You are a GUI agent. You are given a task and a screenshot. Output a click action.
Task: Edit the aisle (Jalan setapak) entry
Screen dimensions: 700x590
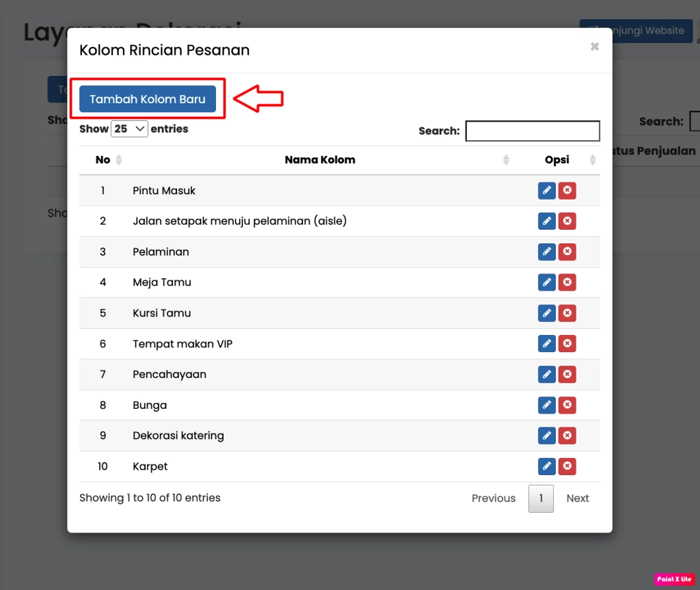point(546,222)
